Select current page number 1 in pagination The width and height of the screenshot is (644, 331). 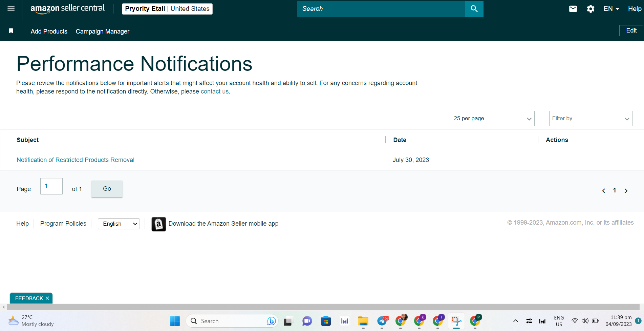click(615, 190)
